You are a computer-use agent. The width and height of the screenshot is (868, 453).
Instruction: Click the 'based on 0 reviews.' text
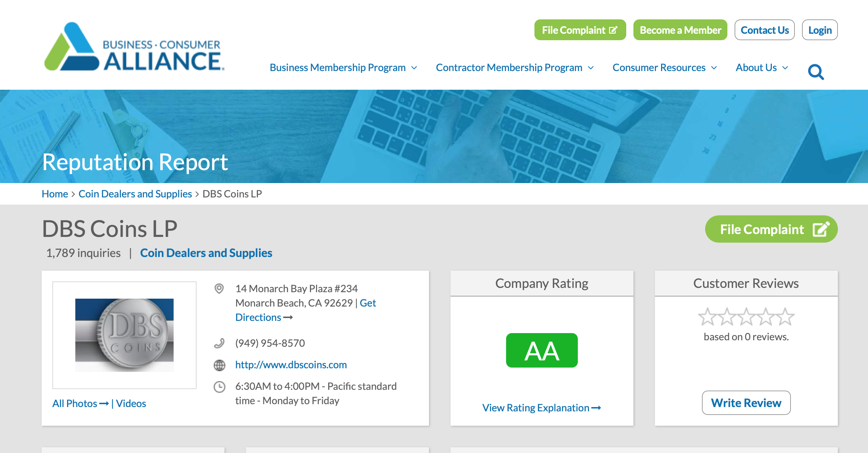(746, 337)
